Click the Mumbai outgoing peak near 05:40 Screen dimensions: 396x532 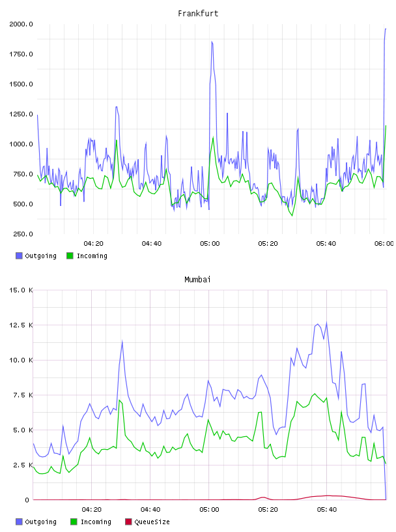pos(326,323)
